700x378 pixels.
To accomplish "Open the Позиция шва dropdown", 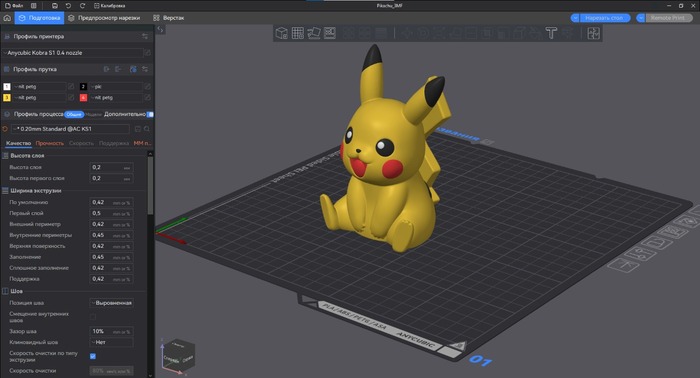I will click(111, 303).
